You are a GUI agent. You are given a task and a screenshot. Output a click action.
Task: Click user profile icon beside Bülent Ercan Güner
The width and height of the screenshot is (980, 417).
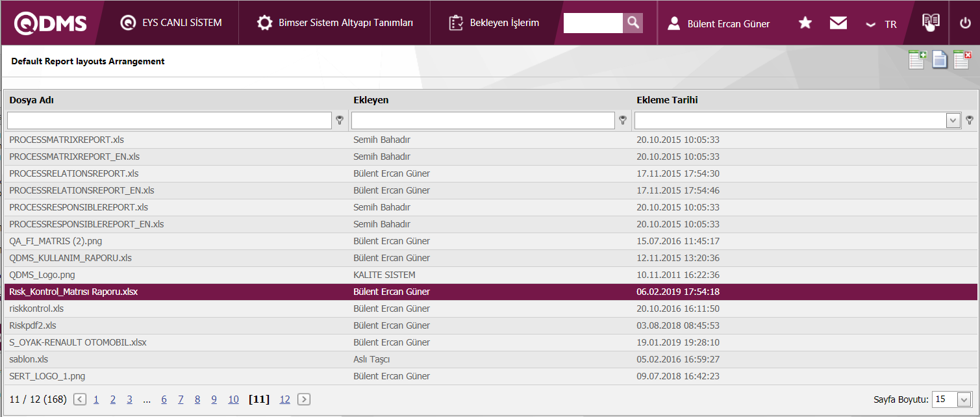tap(674, 23)
